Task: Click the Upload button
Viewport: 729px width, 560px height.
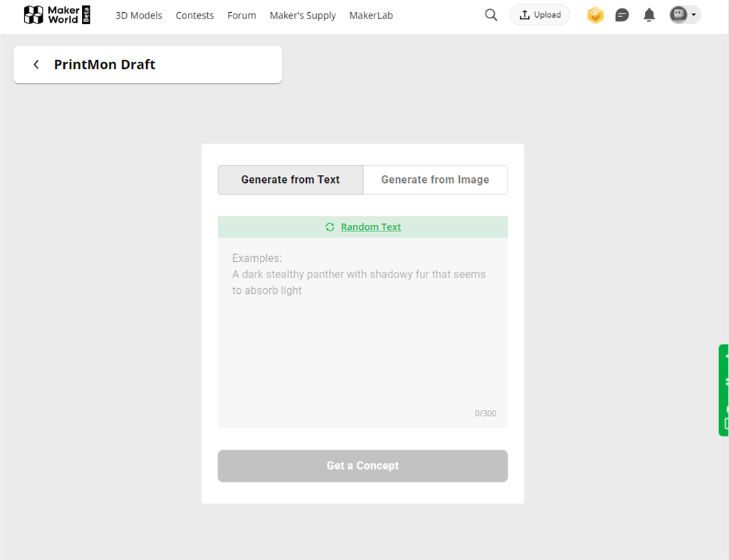Action: (x=540, y=15)
